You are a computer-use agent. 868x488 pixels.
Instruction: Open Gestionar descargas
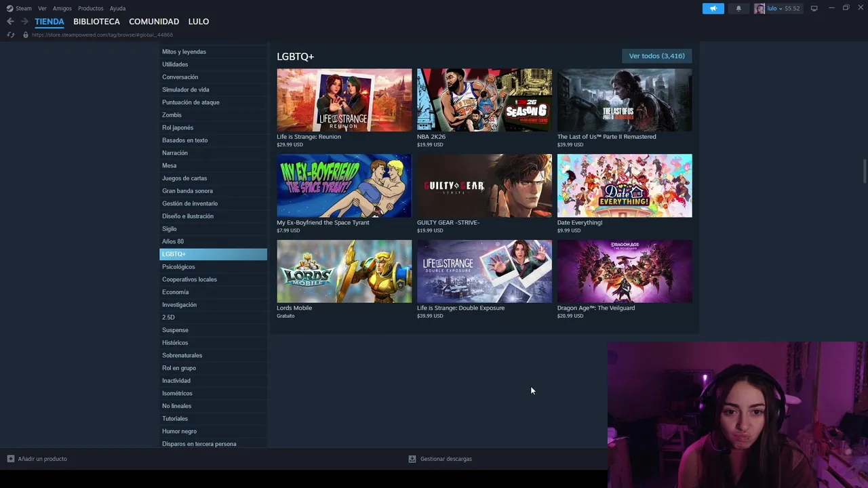coord(446,459)
